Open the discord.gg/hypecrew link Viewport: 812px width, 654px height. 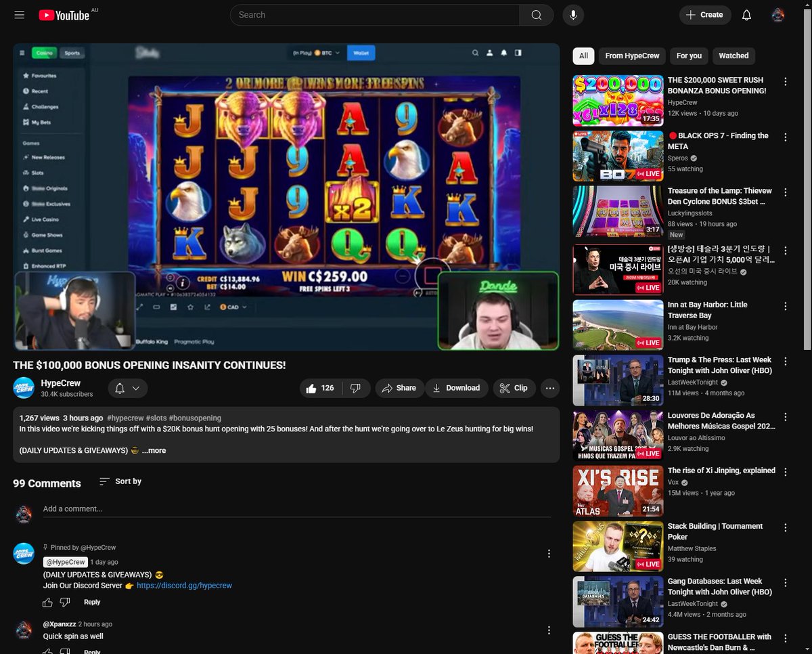point(184,586)
